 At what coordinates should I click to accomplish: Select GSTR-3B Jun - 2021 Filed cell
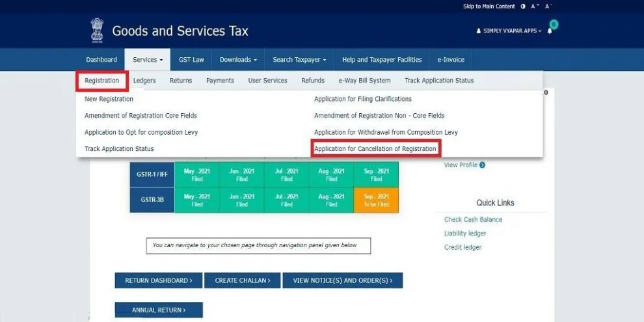242,200
